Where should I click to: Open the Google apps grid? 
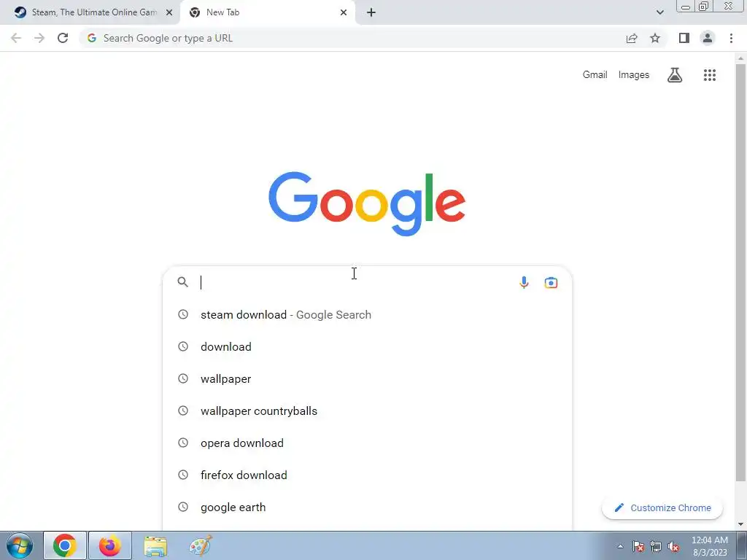[x=709, y=75]
